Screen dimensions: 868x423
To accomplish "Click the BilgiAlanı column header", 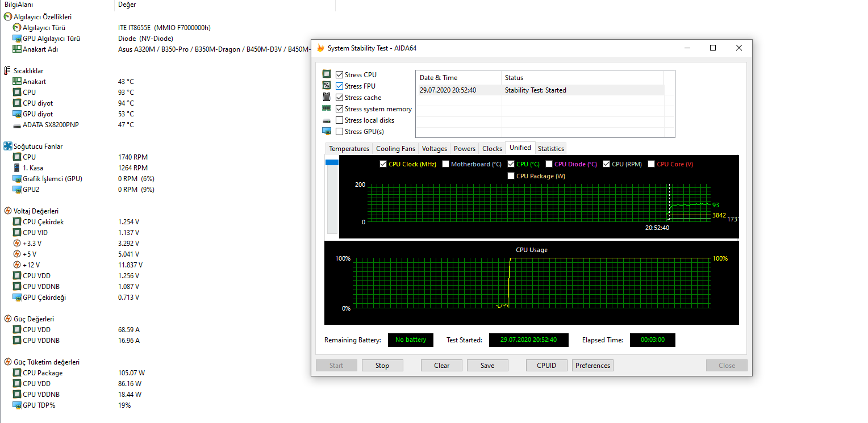I will point(57,5).
